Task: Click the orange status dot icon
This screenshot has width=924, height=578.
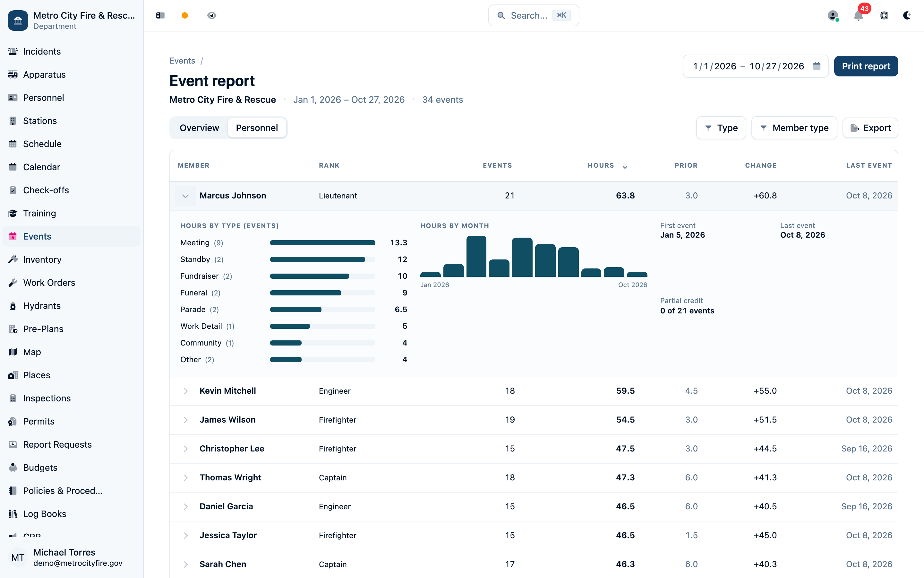Action: coord(185,15)
